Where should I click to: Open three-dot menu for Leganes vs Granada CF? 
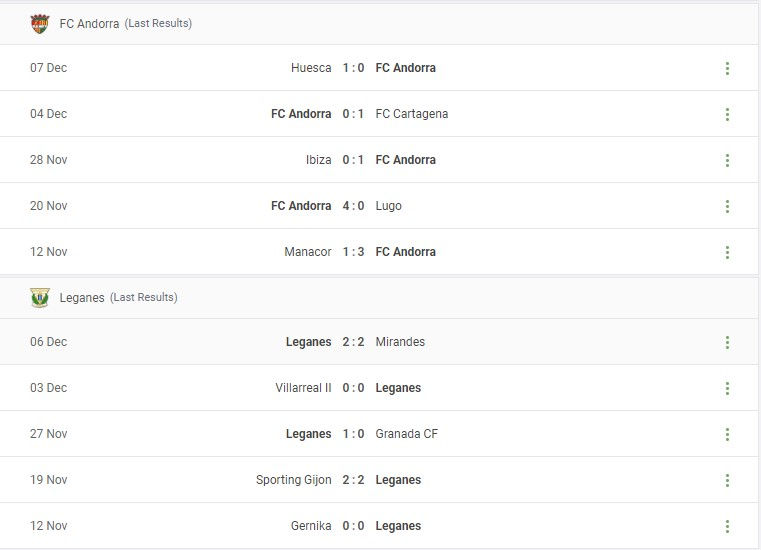(x=727, y=434)
